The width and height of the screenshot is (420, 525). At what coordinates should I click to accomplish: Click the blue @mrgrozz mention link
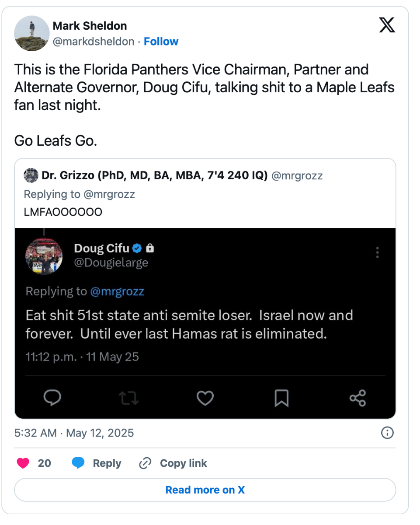coord(117,292)
